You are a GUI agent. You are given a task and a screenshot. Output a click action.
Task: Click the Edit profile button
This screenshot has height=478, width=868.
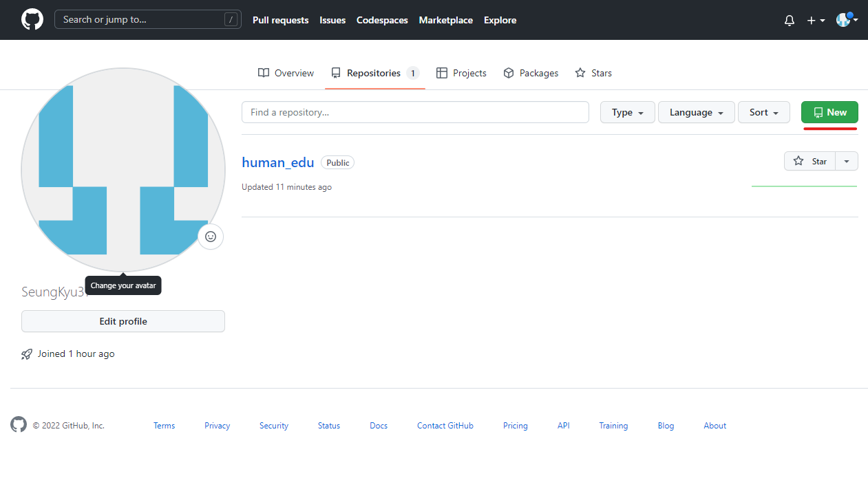123,321
